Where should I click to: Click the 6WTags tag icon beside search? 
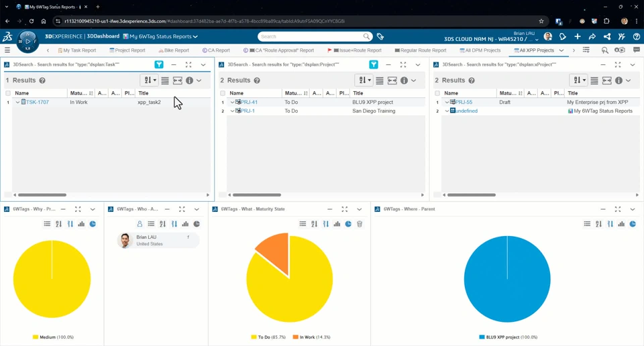point(380,36)
